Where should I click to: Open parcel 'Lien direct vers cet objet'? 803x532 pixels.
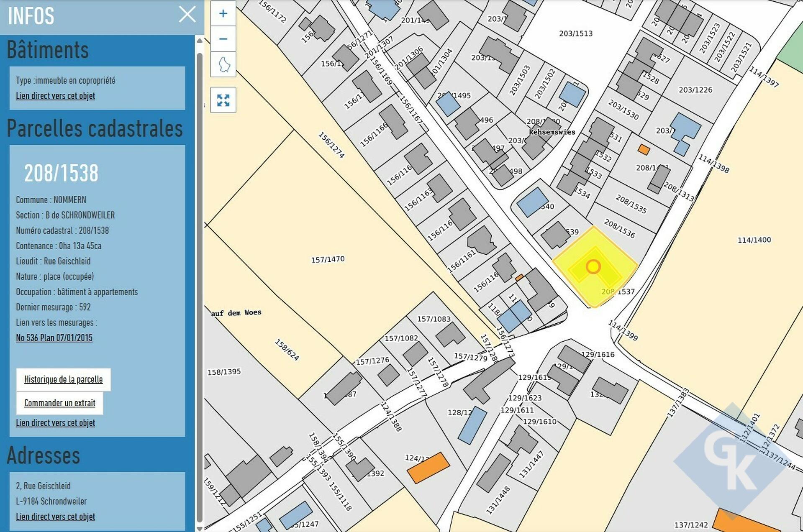coord(55,423)
